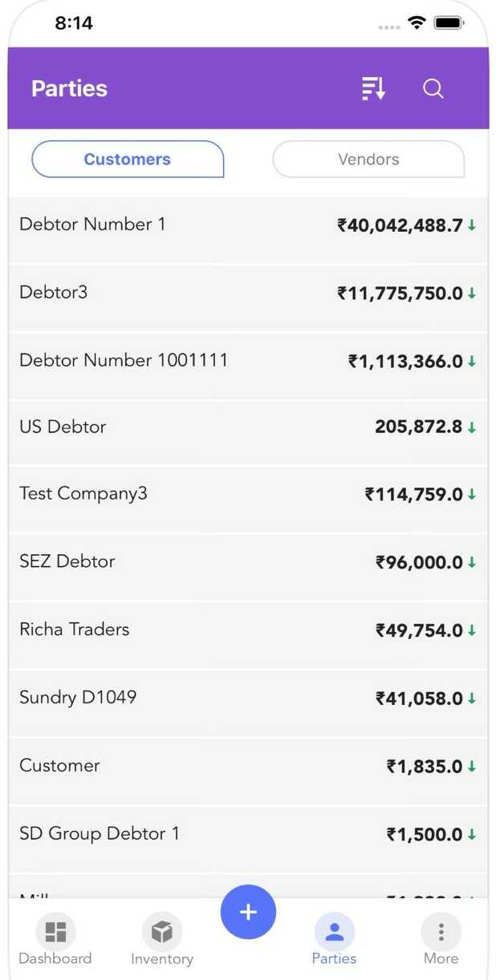
Task: Select Debtor Number 1001111 entry
Action: pos(124,361)
